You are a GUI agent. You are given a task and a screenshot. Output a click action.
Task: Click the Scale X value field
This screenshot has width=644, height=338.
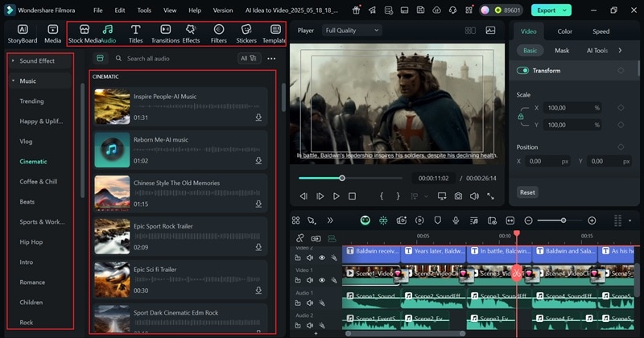pos(572,108)
